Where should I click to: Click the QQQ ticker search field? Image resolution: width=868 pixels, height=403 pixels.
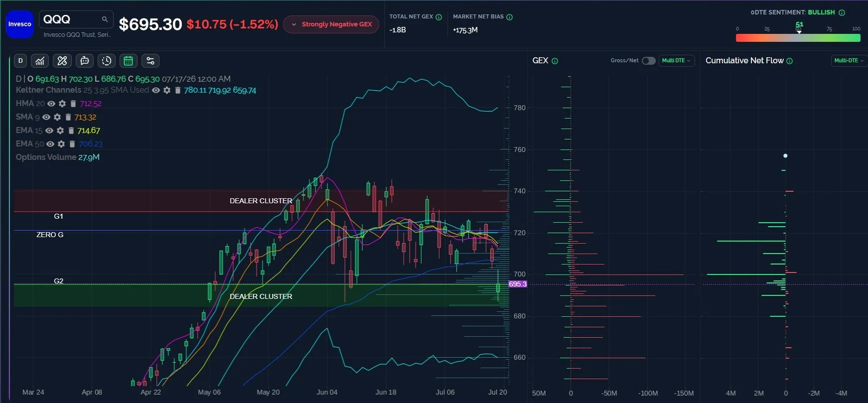(76, 19)
